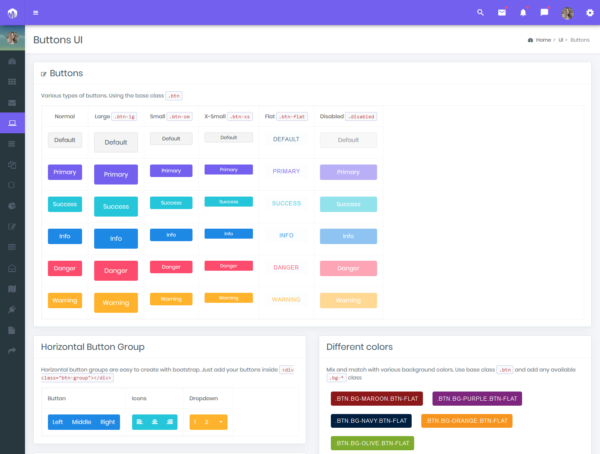Select the highlighted laptop UI icon in the sidebar
This screenshot has width=600, height=454.
tap(12, 123)
